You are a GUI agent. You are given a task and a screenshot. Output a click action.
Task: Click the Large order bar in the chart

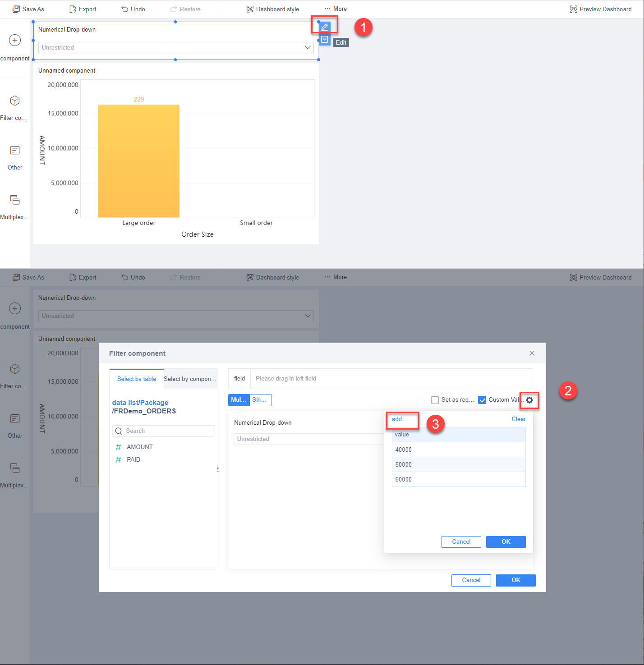(x=139, y=161)
